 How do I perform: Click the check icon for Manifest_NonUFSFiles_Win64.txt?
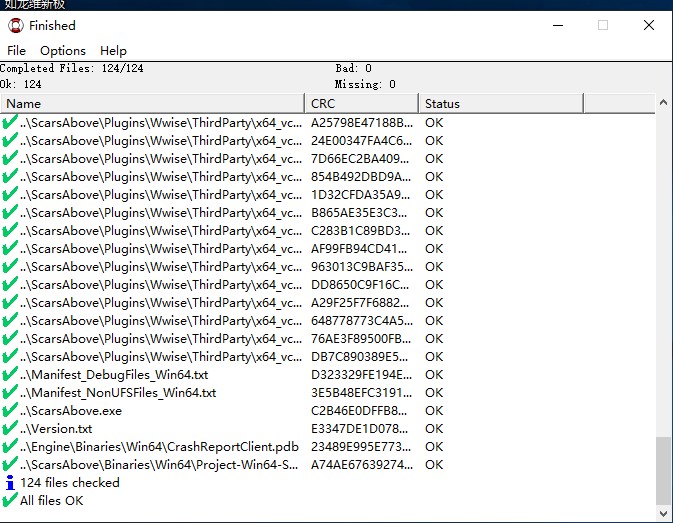coord(9,393)
